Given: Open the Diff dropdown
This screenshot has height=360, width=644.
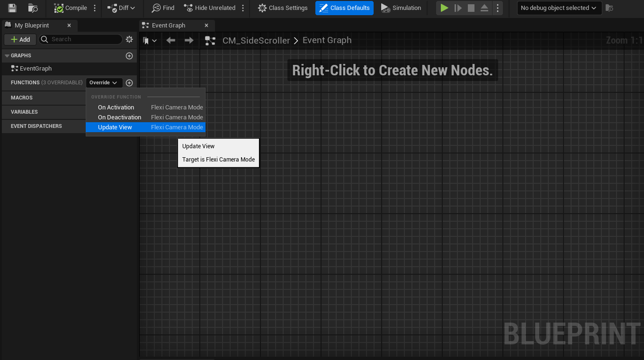Looking at the screenshot, I should coord(121,8).
